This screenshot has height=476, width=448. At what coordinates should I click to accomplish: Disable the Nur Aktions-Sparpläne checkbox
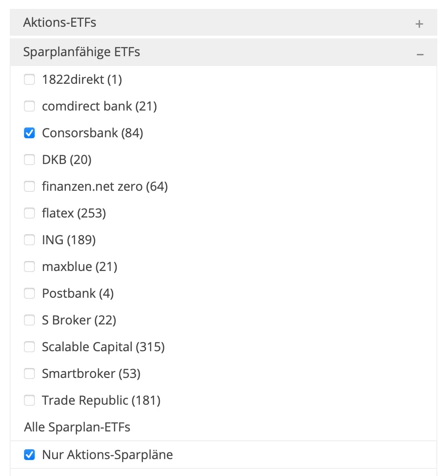29,455
